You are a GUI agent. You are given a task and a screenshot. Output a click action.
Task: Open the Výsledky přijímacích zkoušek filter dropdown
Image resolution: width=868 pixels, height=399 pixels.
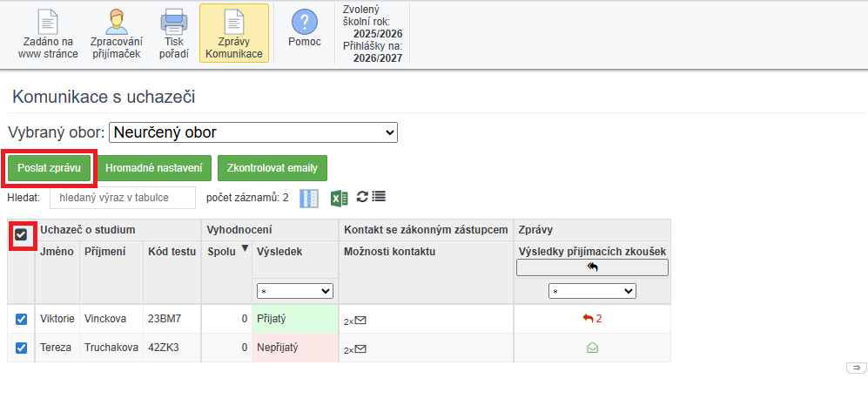tap(592, 291)
